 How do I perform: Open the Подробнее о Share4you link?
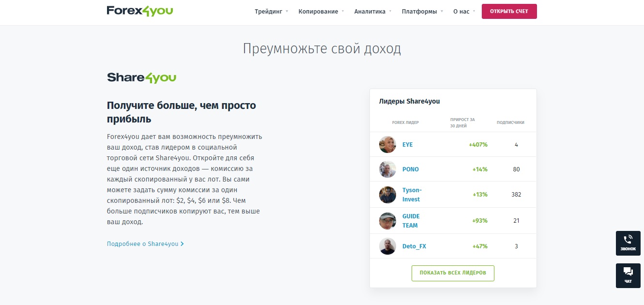tap(142, 244)
